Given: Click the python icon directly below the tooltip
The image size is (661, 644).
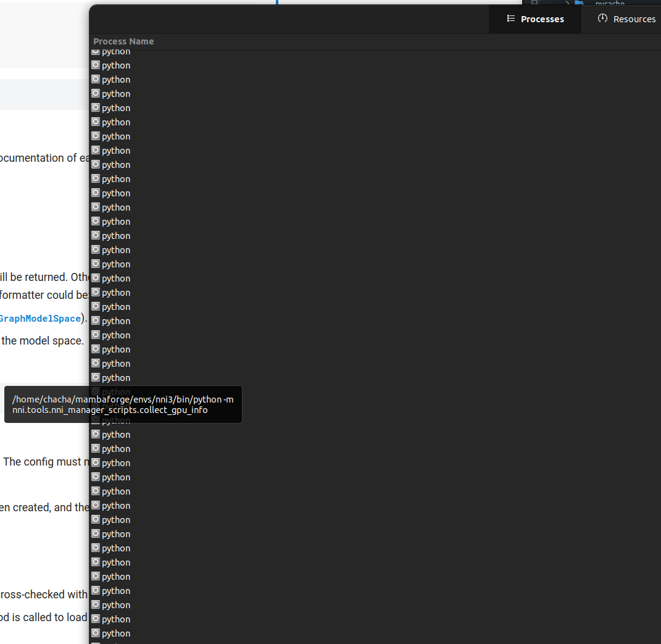Looking at the screenshot, I should [x=96, y=434].
